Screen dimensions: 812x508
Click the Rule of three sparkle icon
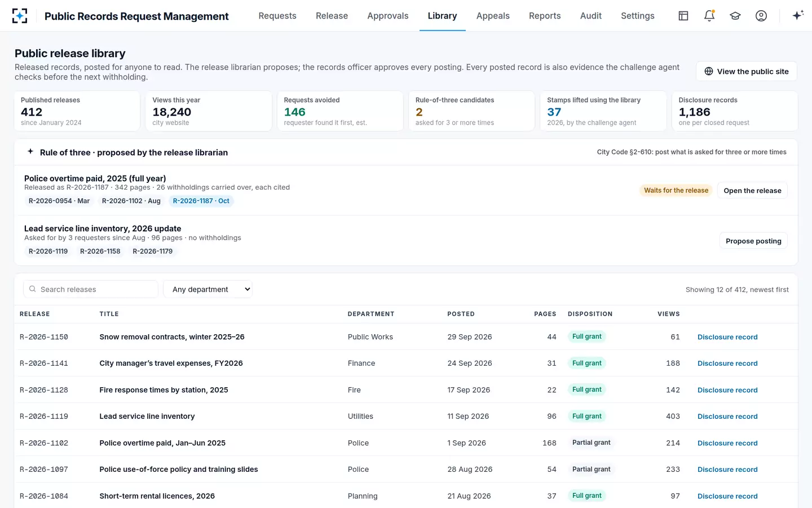30,152
